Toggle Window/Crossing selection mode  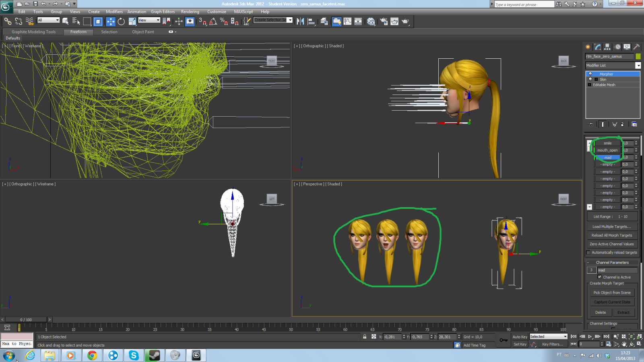pyautogui.click(x=98, y=21)
